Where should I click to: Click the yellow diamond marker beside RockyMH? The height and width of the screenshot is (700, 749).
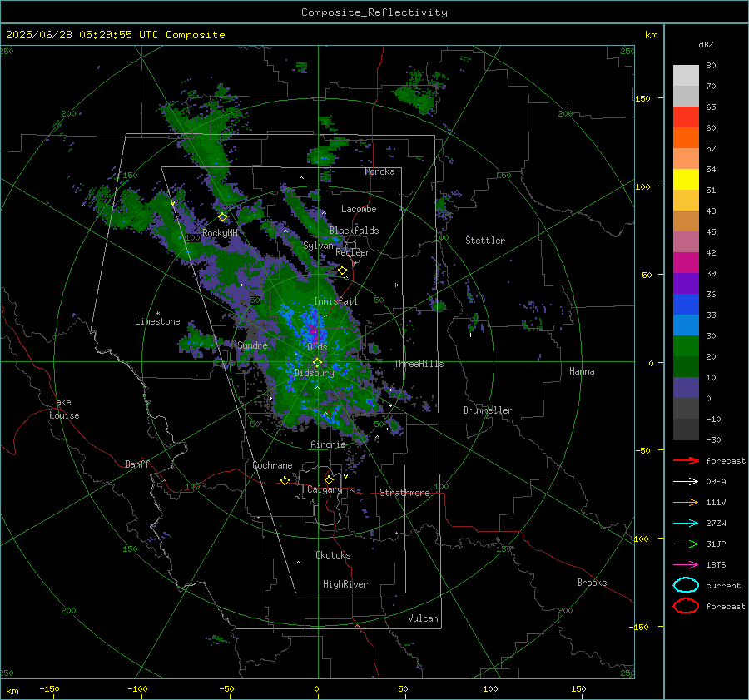[222, 217]
